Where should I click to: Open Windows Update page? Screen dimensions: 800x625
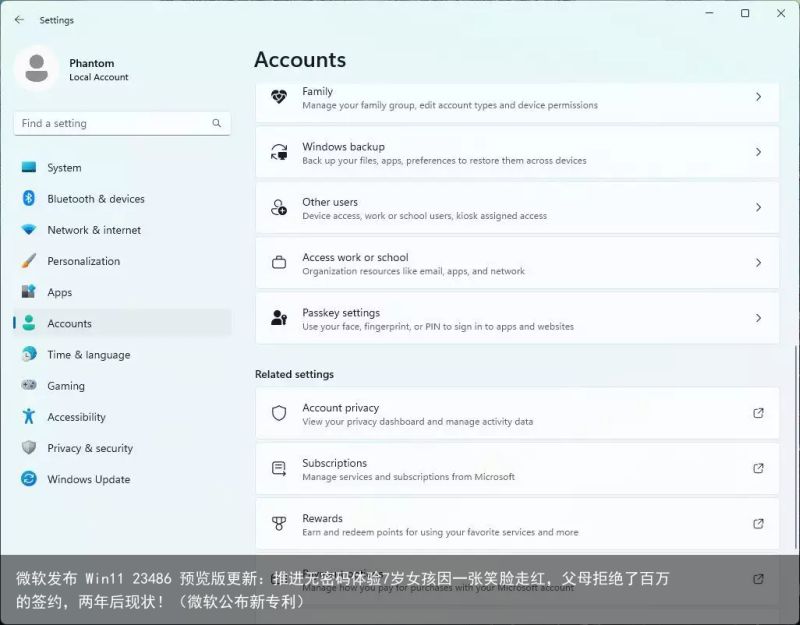click(122, 479)
